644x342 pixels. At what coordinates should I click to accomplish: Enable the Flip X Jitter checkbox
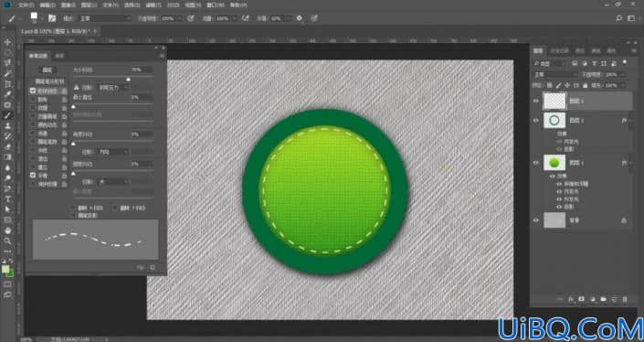tap(74, 208)
